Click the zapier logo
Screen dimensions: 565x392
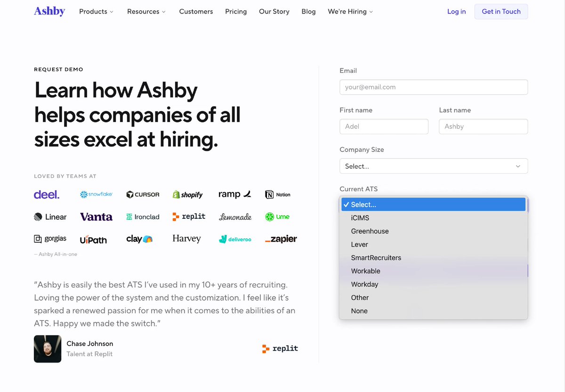point(281,239)
